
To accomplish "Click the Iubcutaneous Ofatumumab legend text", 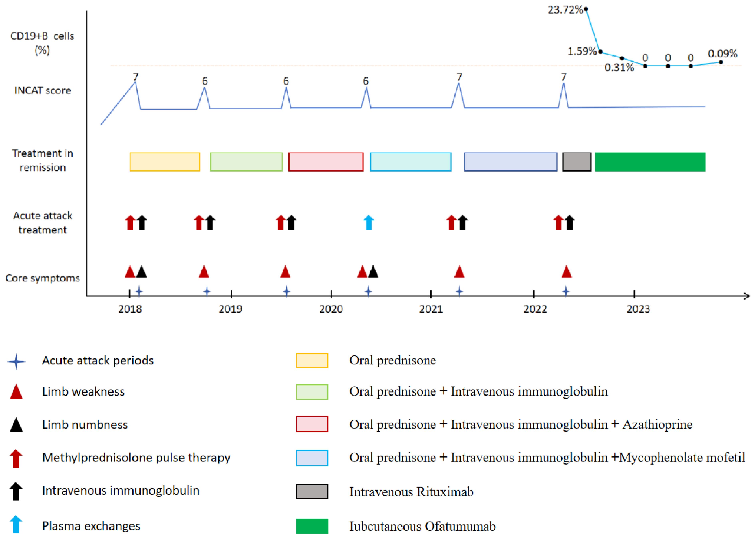I will 423,526.
